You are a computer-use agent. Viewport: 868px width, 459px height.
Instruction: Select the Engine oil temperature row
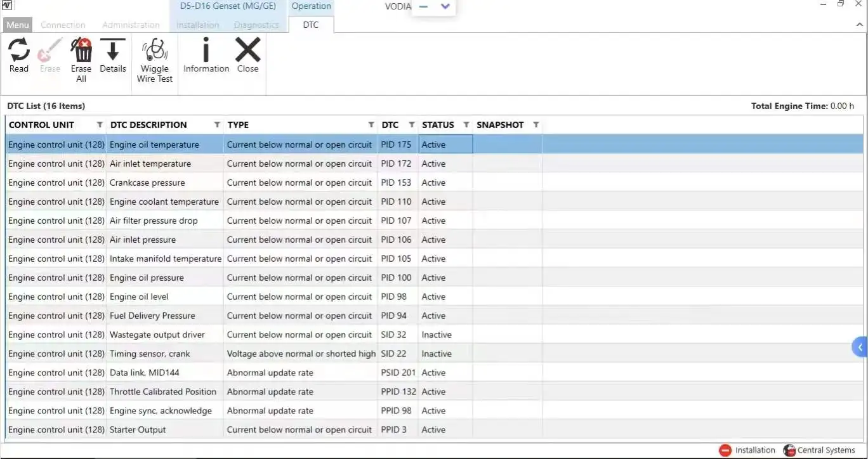(x=434, y=145)
